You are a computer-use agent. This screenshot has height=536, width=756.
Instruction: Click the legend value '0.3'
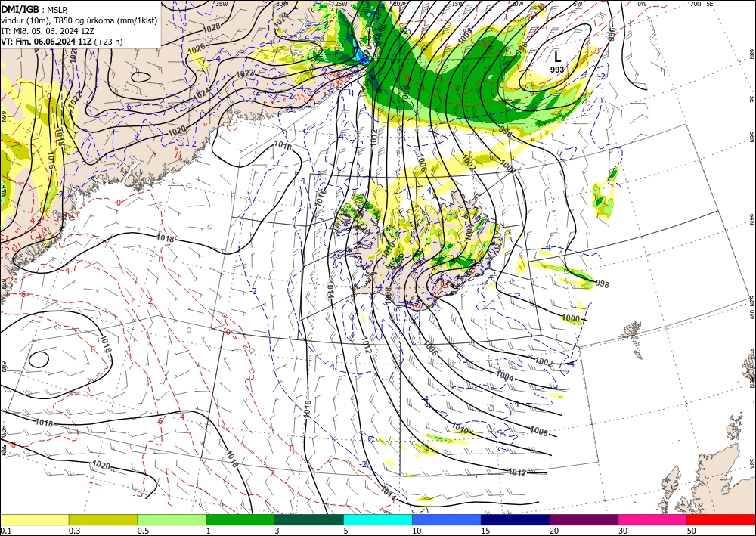(74, 531)
